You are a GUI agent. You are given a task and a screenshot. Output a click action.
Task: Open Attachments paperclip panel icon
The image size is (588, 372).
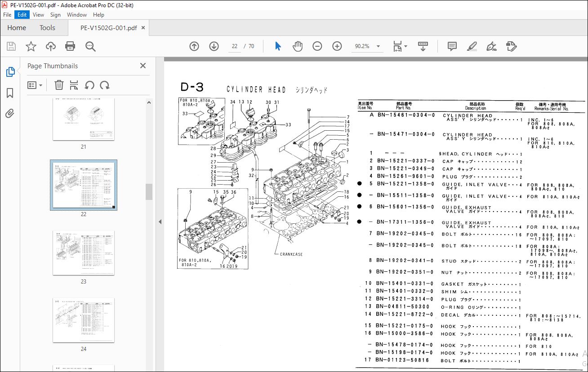[x=10, y=113]
